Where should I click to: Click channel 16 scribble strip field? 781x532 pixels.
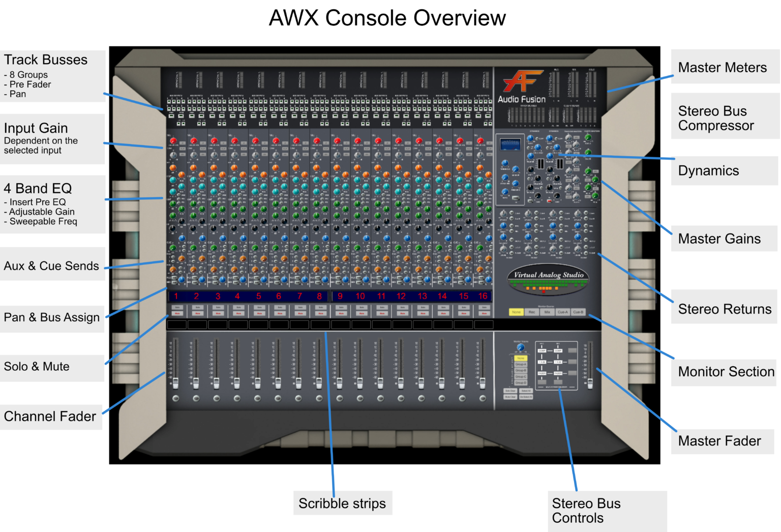[484, 324]
